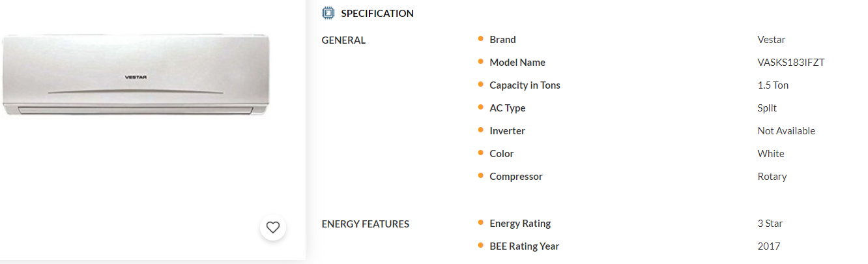Click the AC Type label
868x264 pixels.
point(507,108)
